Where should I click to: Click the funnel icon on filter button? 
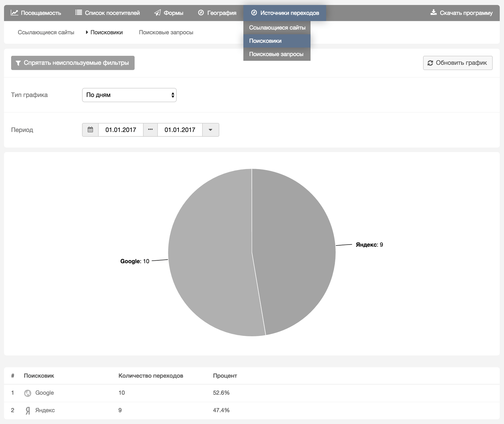click(18, 63)
